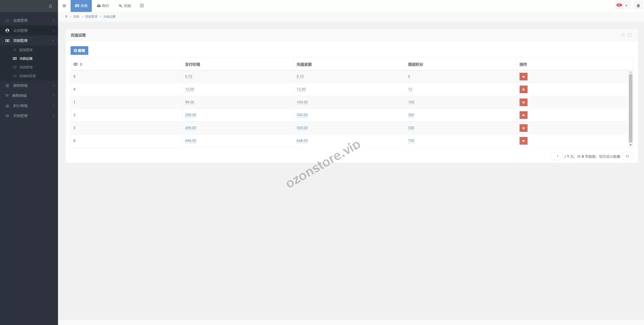Screen dimensions: 644x325
Task: Switch to the 权限 top tab
Action: coord(125,6)
